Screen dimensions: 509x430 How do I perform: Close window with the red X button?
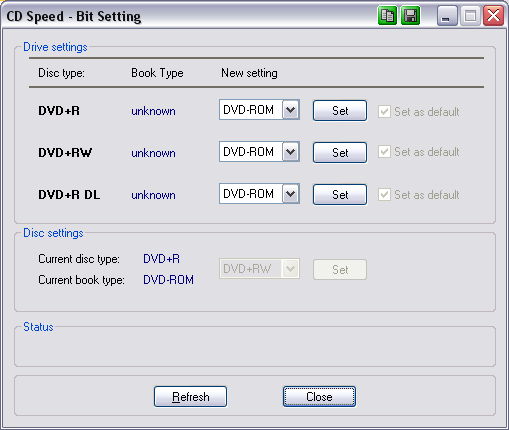pyautogui.click(x=493, y=16)
